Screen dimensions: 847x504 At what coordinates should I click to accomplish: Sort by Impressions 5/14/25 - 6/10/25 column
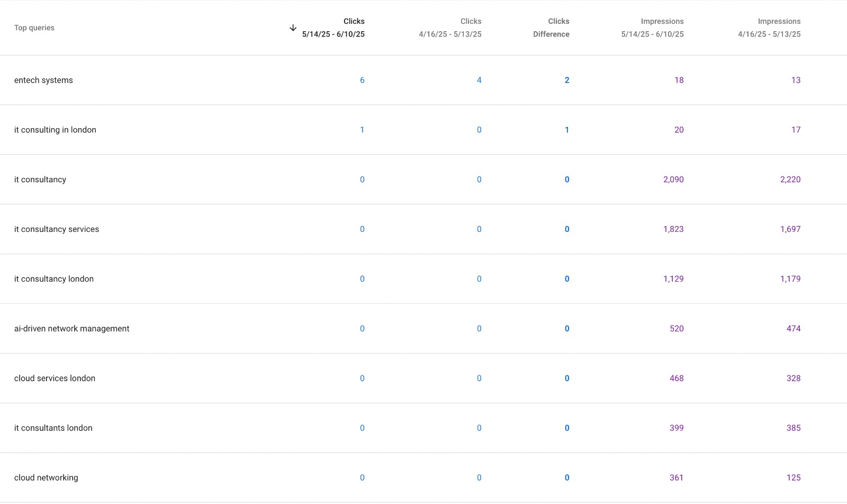coord(652,28)
